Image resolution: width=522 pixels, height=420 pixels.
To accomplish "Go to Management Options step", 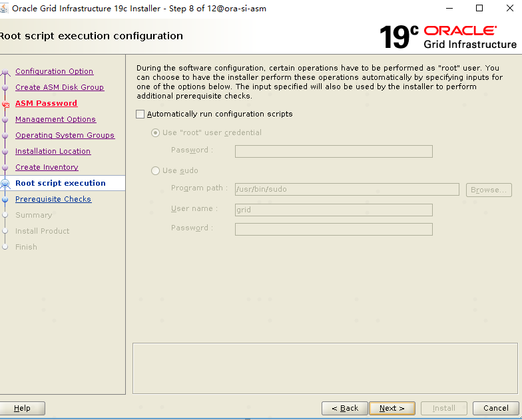I will point(56,119).
